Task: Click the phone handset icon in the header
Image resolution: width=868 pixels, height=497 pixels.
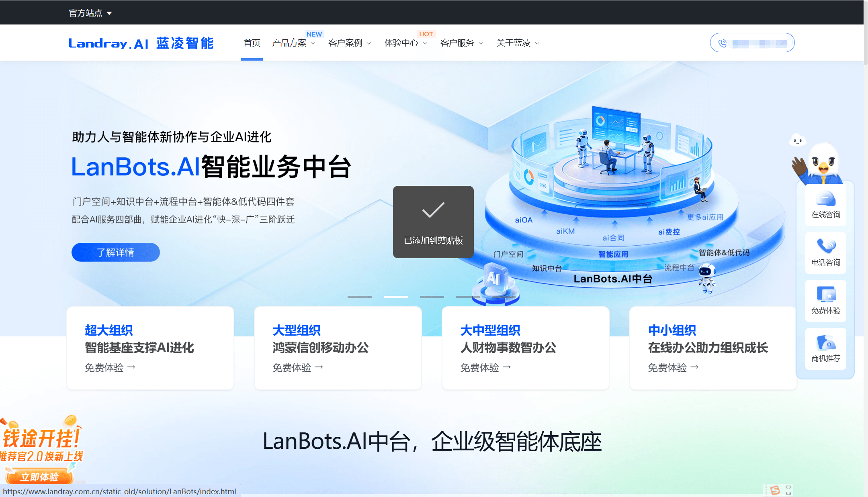Action: click(x=722, y=43)
